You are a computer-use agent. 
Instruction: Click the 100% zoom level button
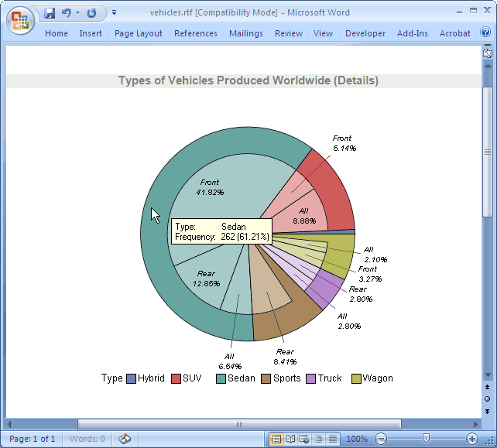356,439
